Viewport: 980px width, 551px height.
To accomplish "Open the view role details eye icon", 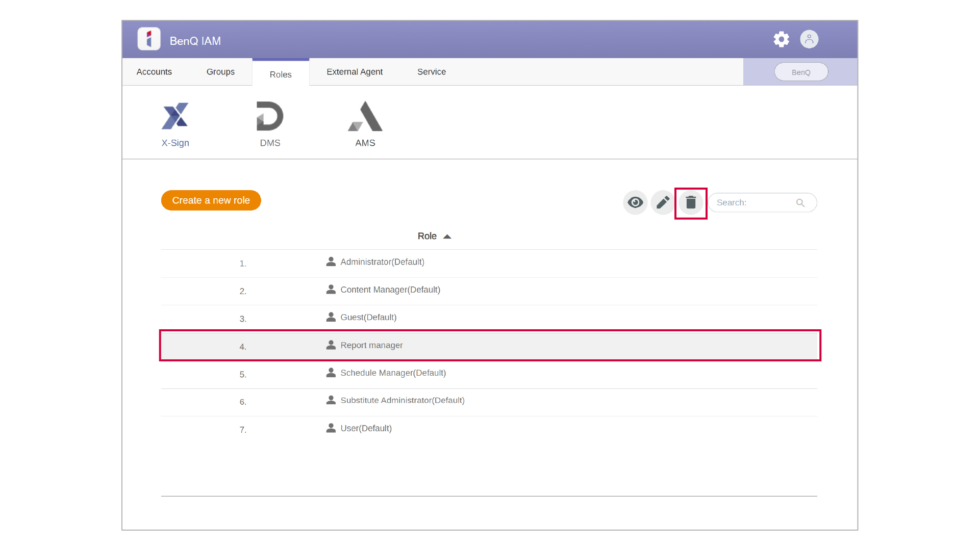I will coord(635,202).
